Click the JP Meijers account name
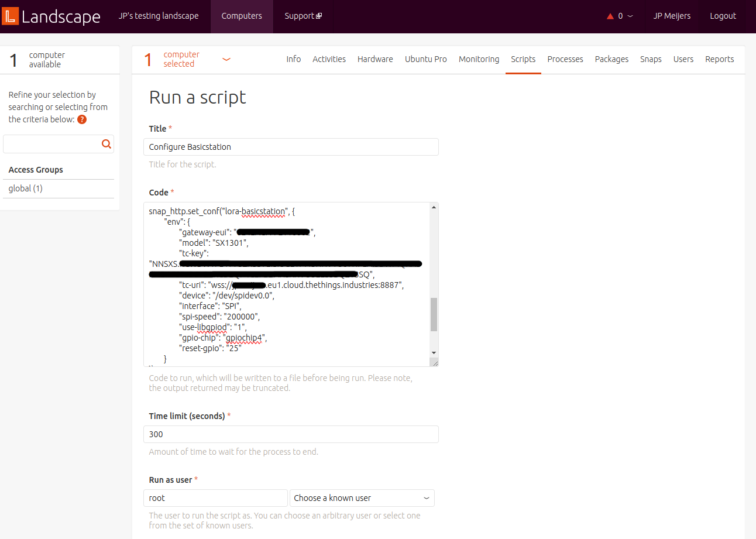756x539 pixels. coord(672,16)
